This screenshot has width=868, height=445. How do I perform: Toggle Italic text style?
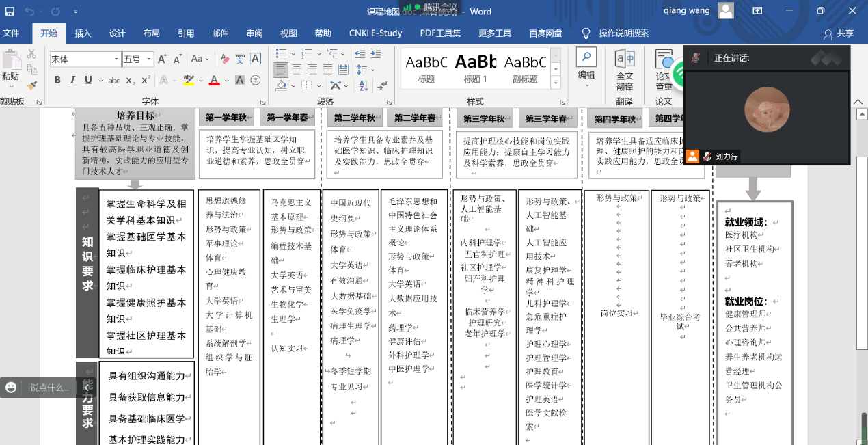(x=73, y=80)
